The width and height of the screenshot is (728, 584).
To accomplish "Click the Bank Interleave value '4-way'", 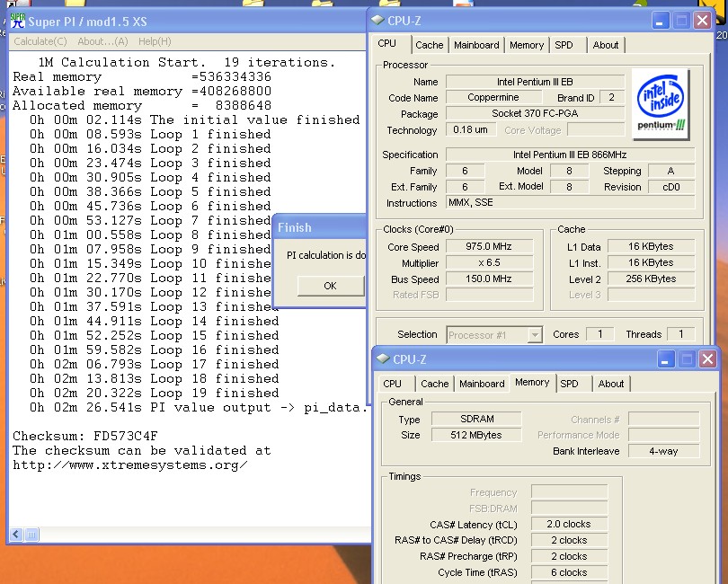I will point(663,451).
